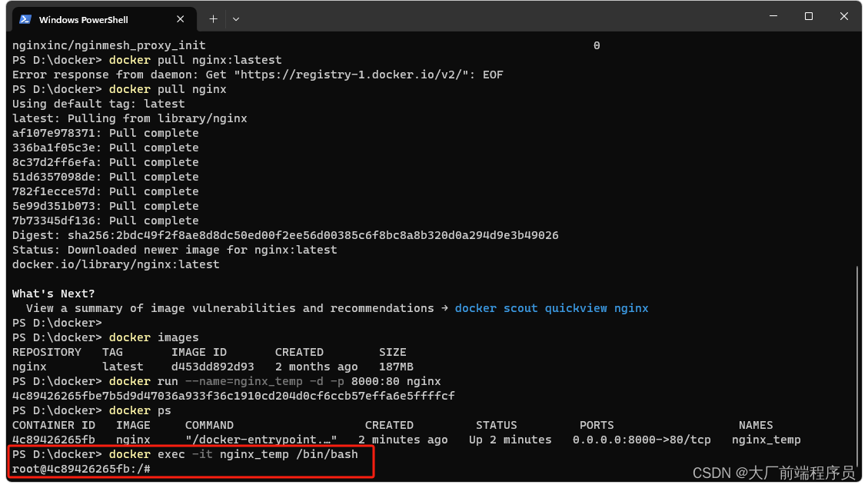Click the container ID 4c89426265fb

click(50, 440)
